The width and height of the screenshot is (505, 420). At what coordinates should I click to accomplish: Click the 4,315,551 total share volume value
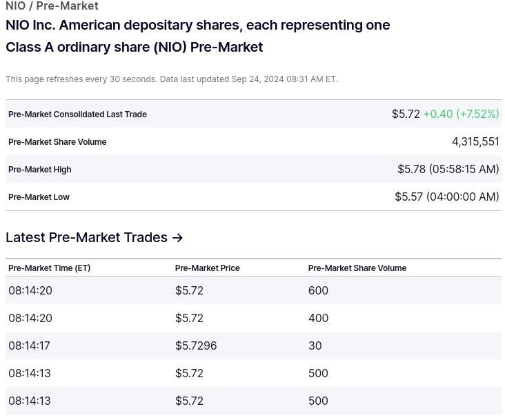[475, 141]
